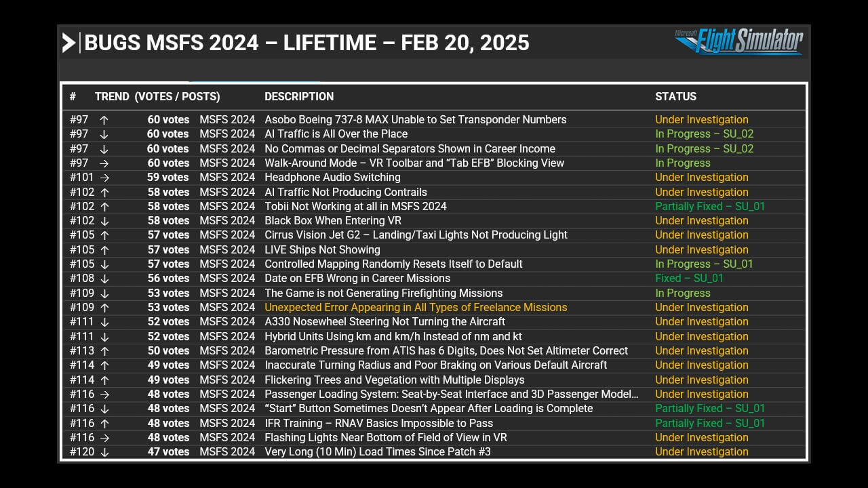Image resolution: width=868 pixels, height=488 pixels.
Task: Click the DESCRIPTION column header
Action: coord(299,96)
